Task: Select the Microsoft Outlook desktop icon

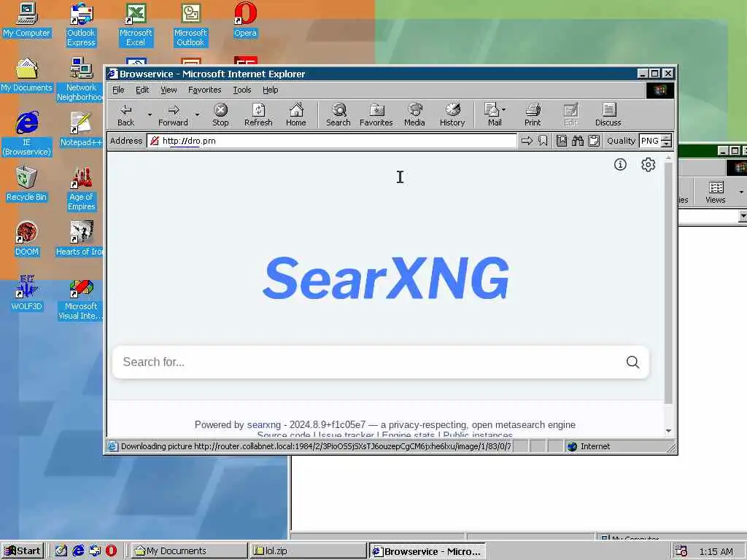Action: point(190,25)
